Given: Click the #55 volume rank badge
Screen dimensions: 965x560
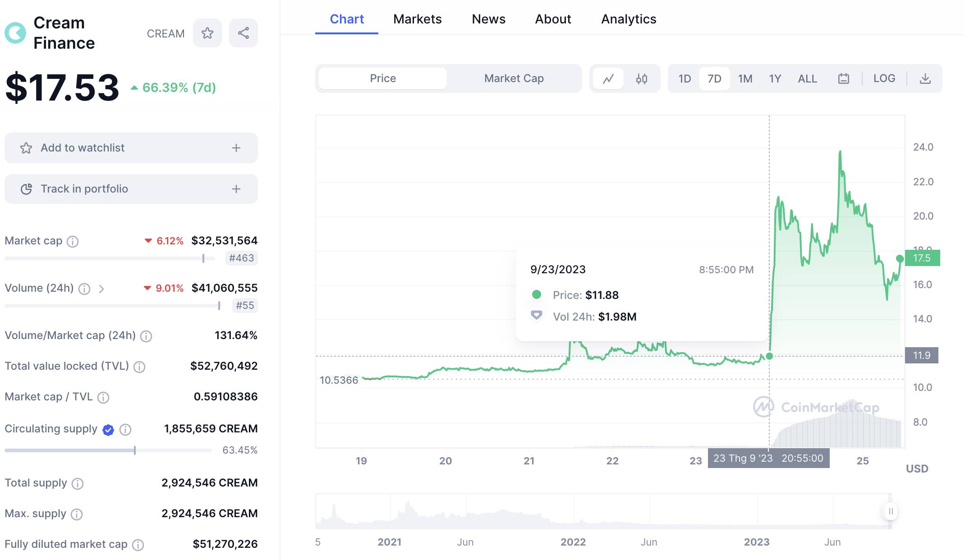Looking at the screenshot, I should tap(245, 305).
